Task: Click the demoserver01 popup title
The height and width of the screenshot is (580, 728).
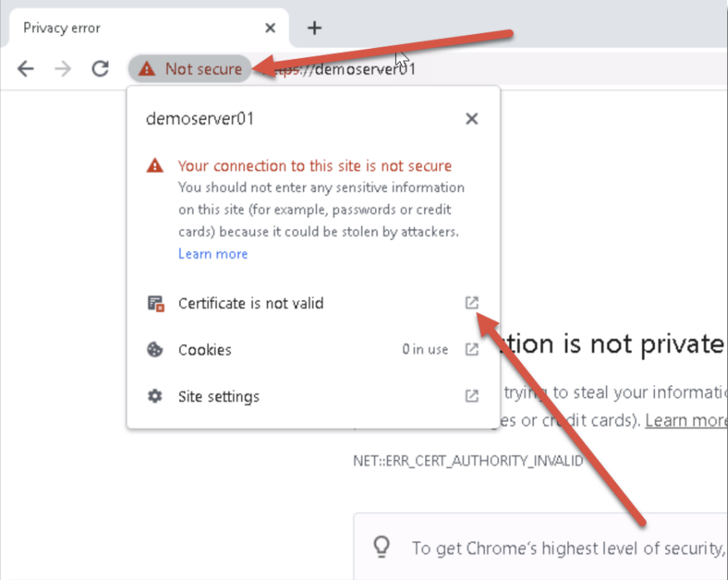Action: 200,119
